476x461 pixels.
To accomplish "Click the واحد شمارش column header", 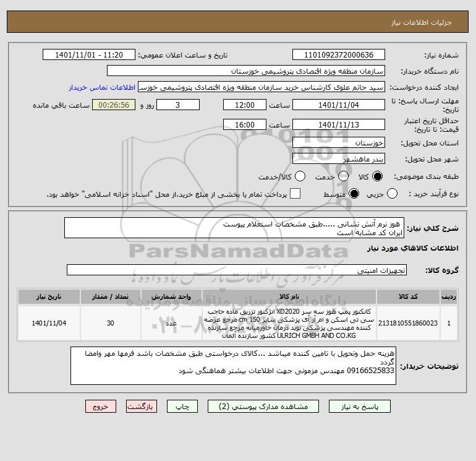I will [x=171, y=296].
